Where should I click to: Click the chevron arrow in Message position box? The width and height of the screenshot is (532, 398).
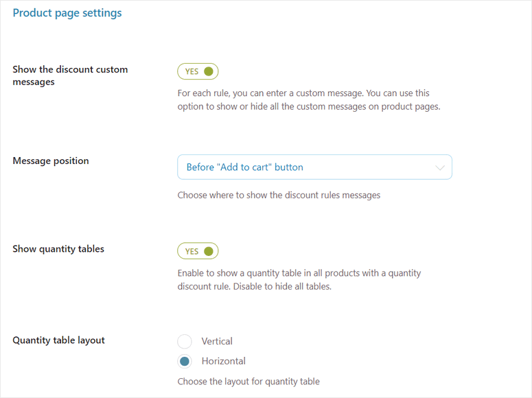pos(440,167)
